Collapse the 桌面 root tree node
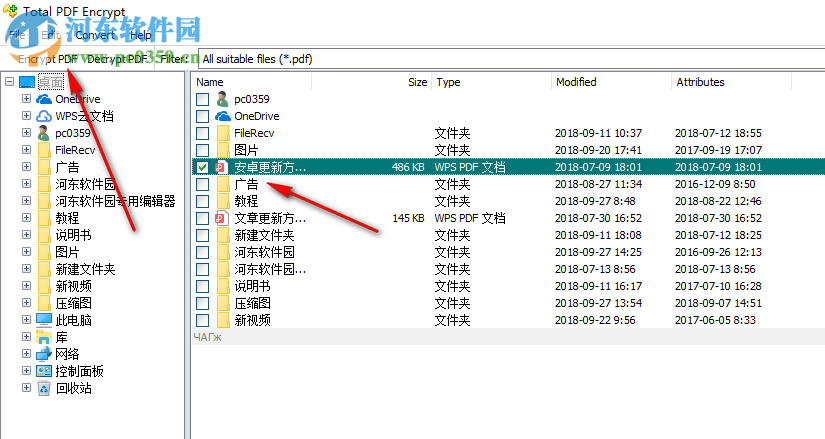The height and width of the screenshot is (439, 825). coord(9,82)
